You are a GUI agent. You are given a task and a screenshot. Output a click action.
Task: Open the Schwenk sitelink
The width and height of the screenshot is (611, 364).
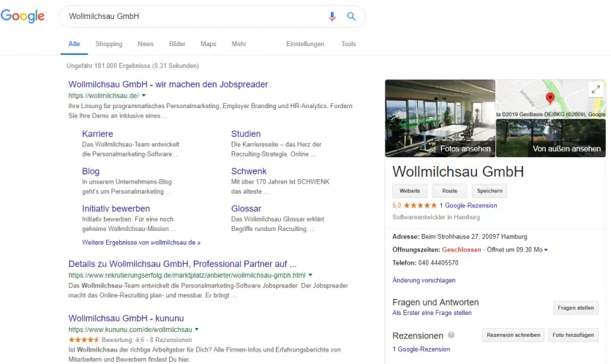249,171
